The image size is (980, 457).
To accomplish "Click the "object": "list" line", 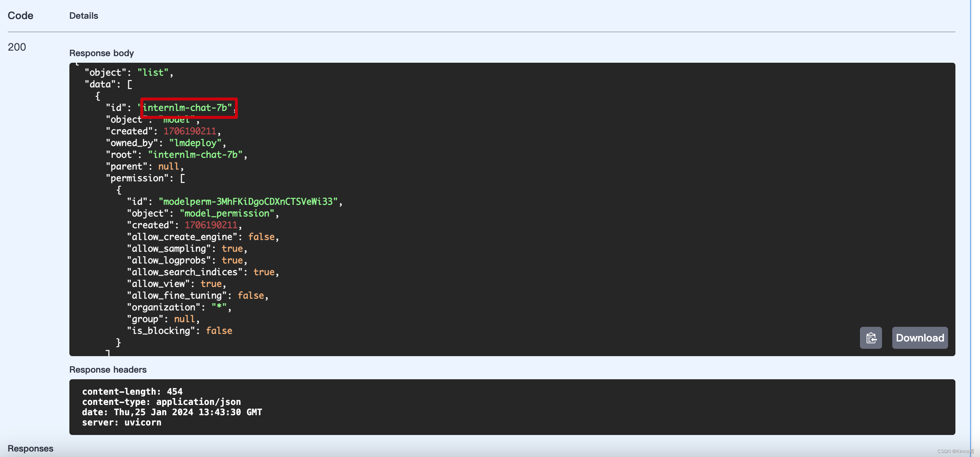I will point(128,73).
